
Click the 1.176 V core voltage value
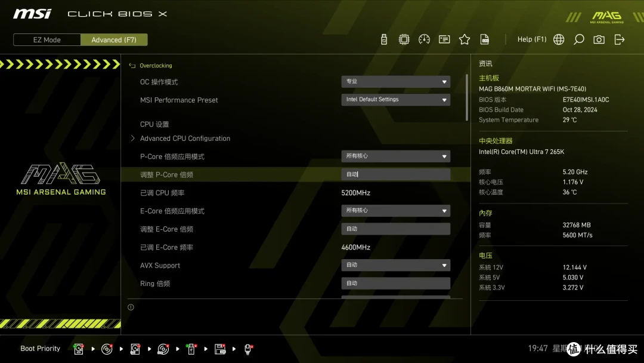pos(572,181)
